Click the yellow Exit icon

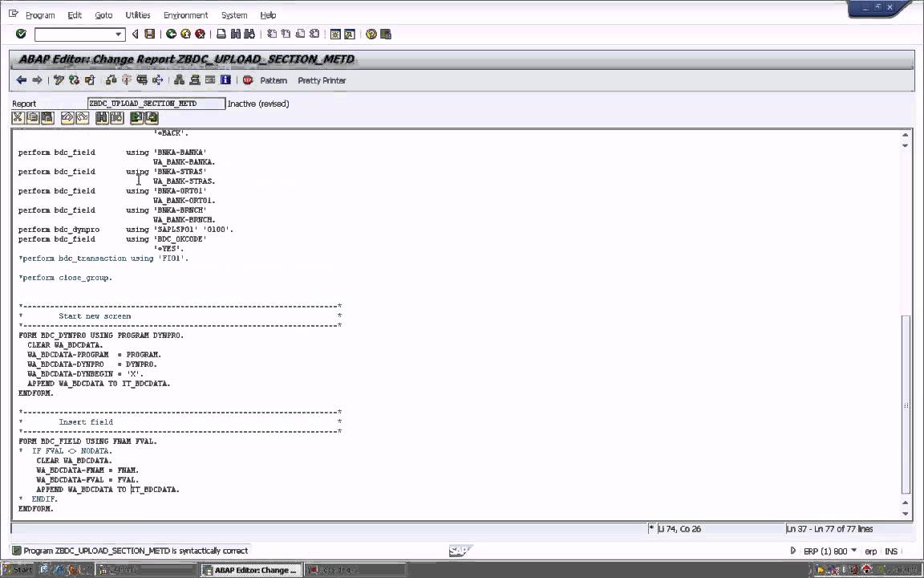(x=185, y=35)
